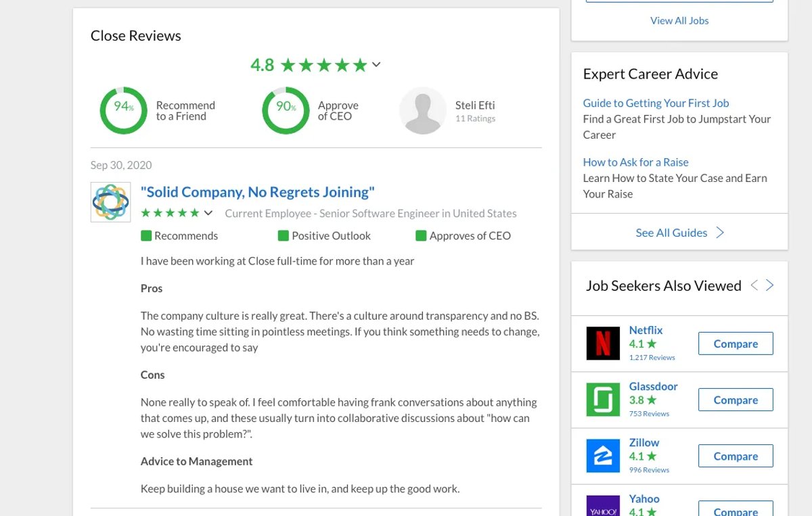
Task: Open the Yahoo company link
Action: [644, 498]
